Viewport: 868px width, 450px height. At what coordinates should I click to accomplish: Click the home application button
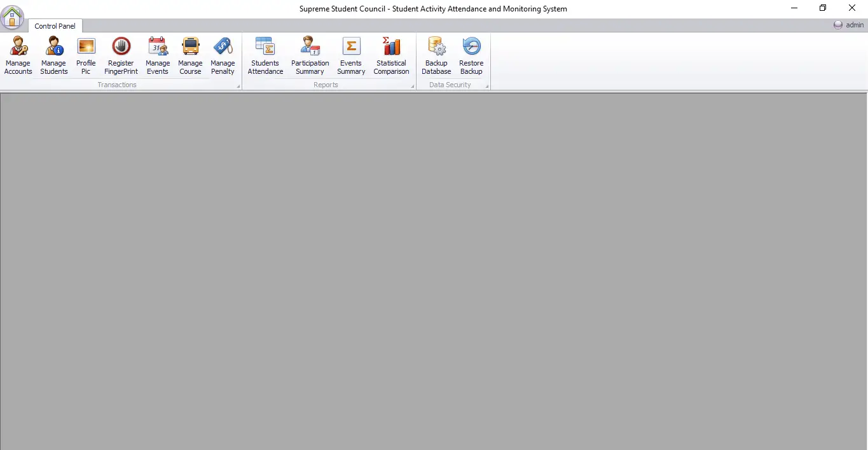click(x=13, y=17)
